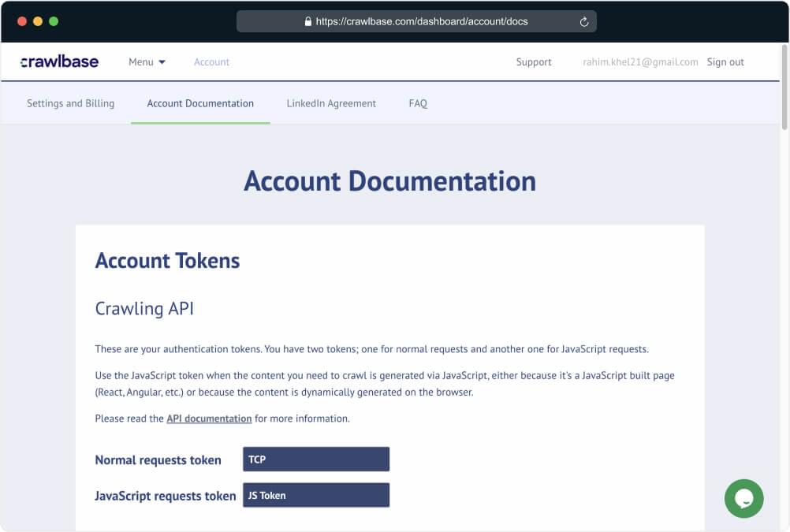View the FAQ section
Screen dimensions: 790x532
point(417,103)
